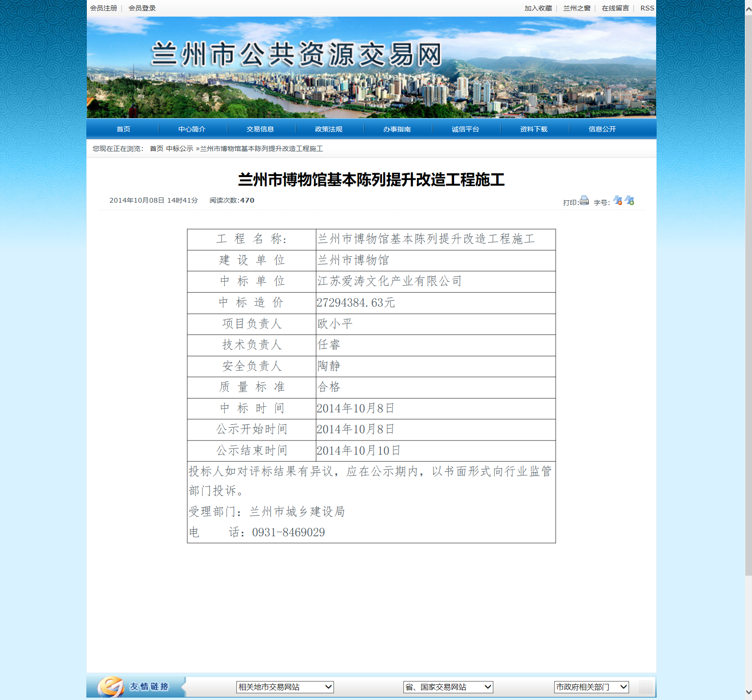Image resolution: width=752 pixels, height=700 pixels.
Task: Click the read count 470
Action: 247,200
